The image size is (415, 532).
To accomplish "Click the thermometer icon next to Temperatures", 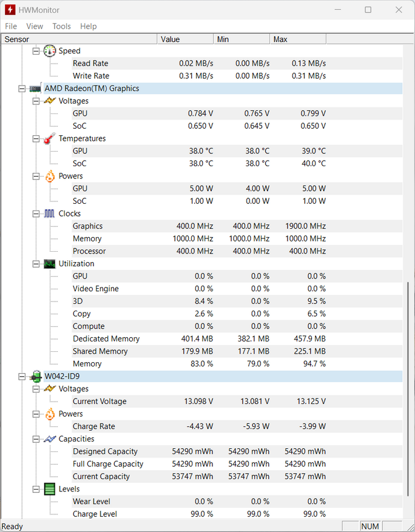I will click(x=50, y=138).
